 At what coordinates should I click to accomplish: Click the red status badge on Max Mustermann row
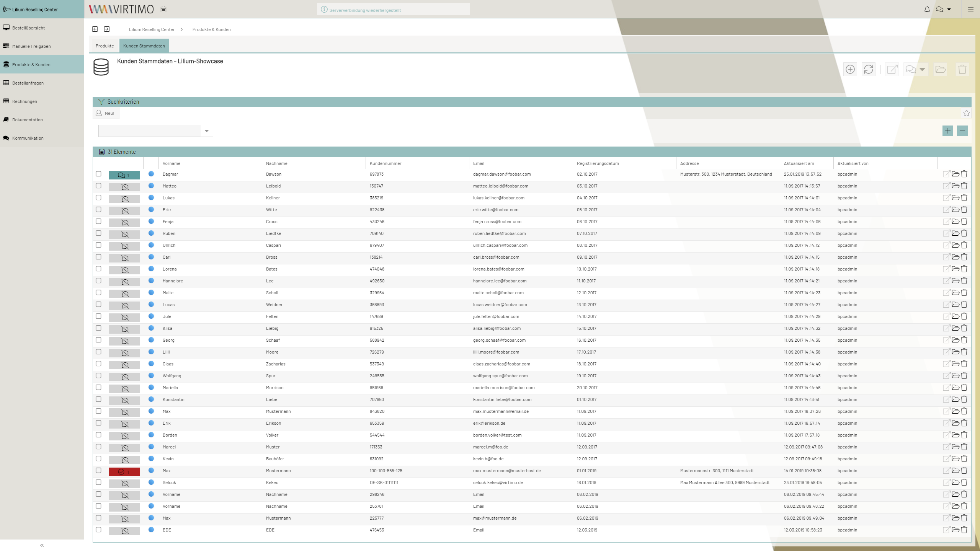pos(124,472)
